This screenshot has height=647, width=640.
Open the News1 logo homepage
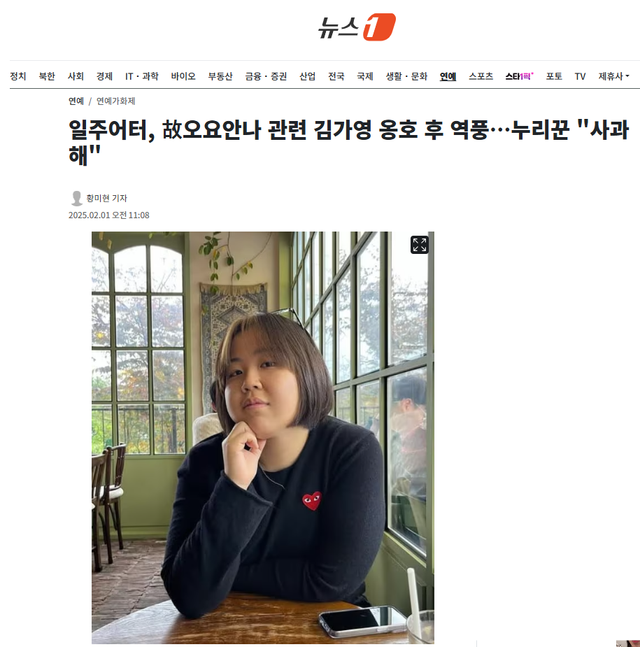pos(357,27)
